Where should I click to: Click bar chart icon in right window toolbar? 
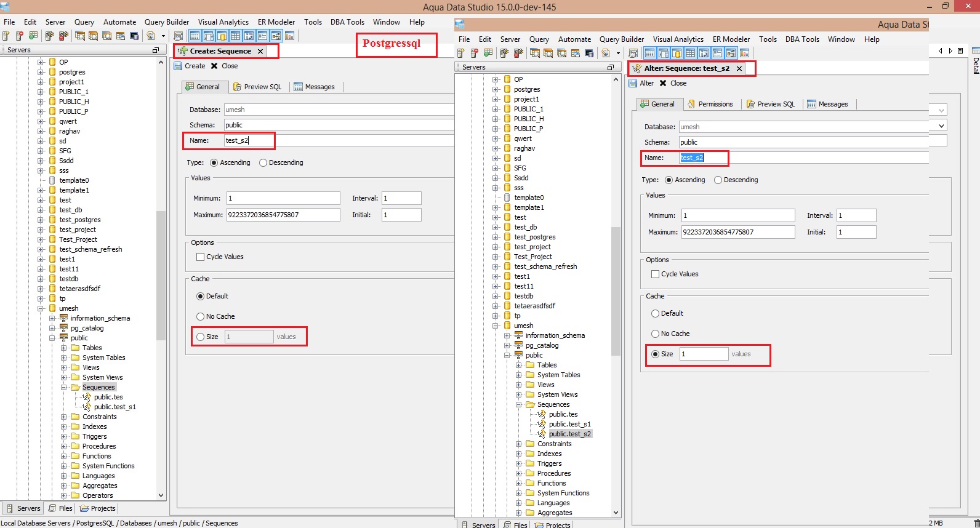[745, 53]
